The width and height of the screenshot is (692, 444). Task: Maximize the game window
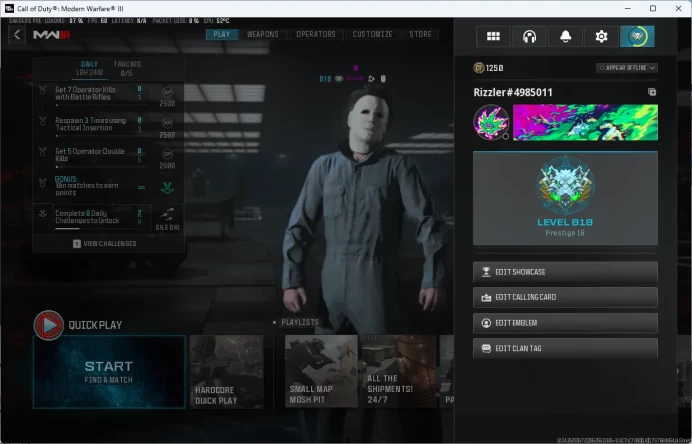[653, 8]
